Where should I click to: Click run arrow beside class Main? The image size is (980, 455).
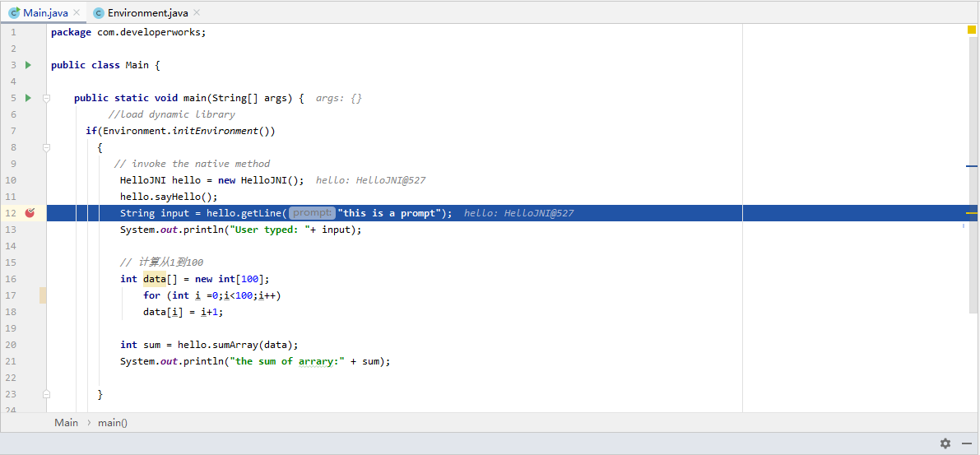[27, 65]
